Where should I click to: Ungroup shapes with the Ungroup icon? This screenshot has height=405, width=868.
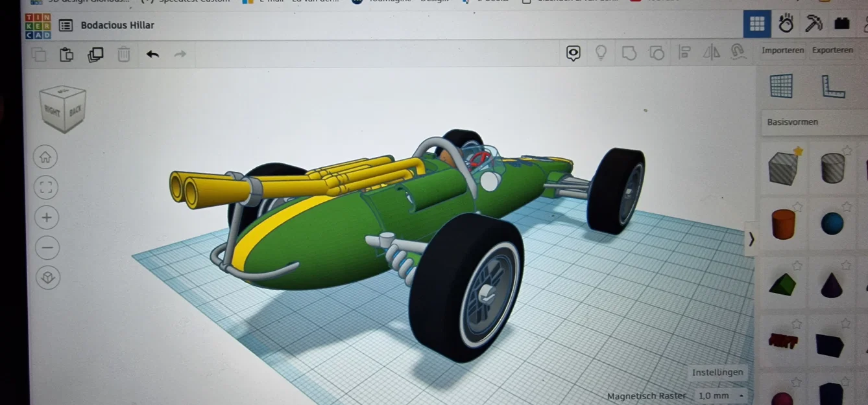pyautogui.click(x=657, y=52)
